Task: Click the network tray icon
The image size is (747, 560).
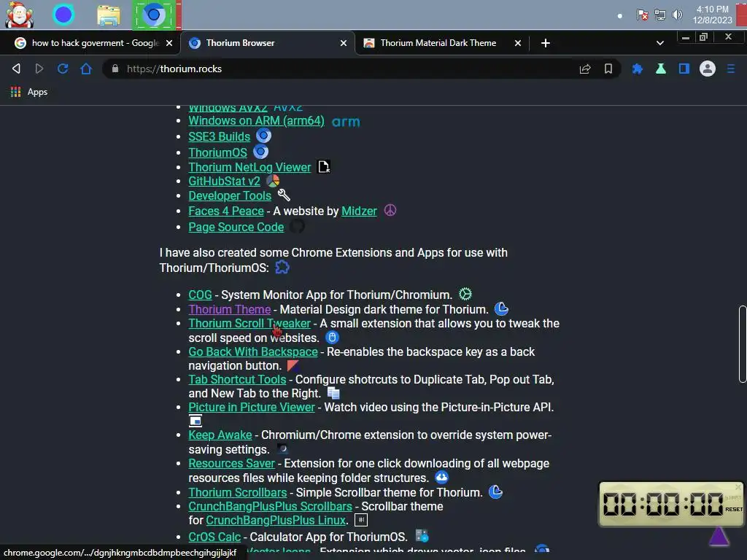Action: 659,15
